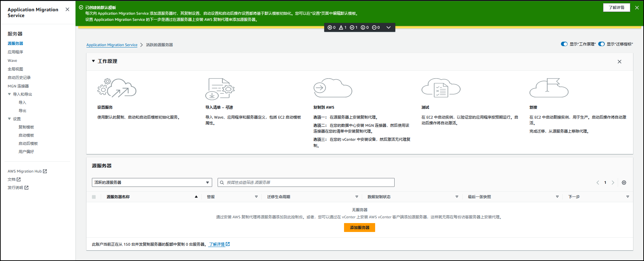Open AWS Migration Hub external link
Image resolution: width=644 pixels, height=261 pixels.
(27, 171)
